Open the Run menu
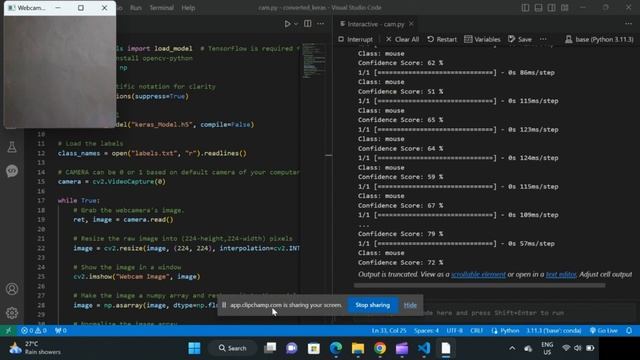 pyautogui.click(x=136, y=8)
